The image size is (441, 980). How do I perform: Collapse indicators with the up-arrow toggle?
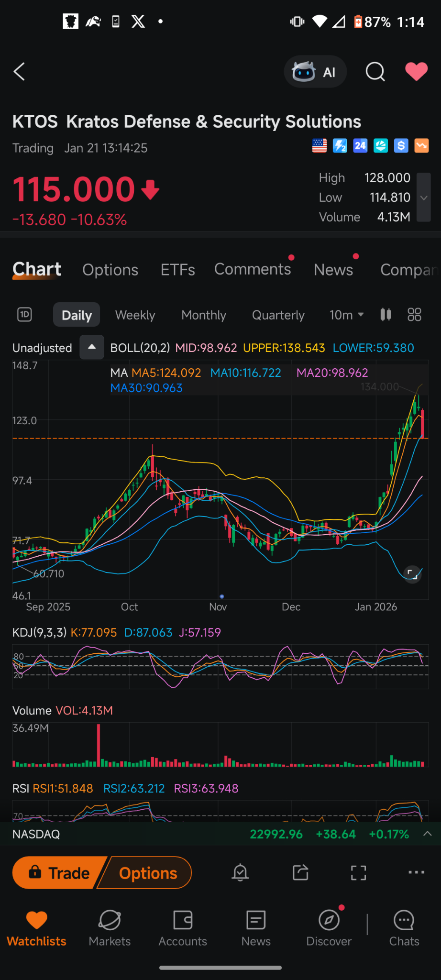click(92, 347)
